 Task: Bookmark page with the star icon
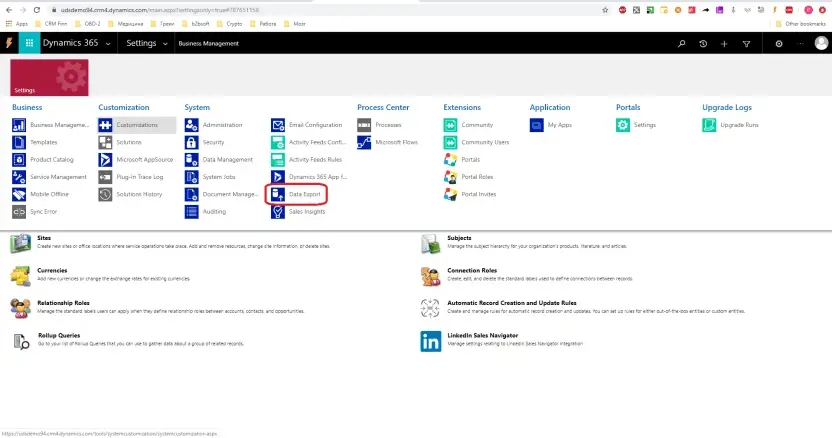pos(606,8)
